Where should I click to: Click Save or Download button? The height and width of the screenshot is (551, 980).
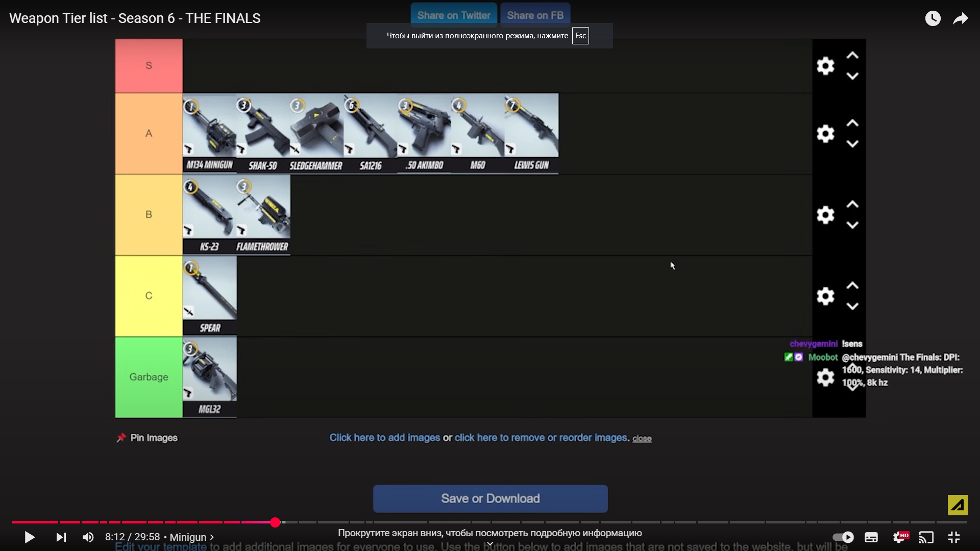(491, 498)
